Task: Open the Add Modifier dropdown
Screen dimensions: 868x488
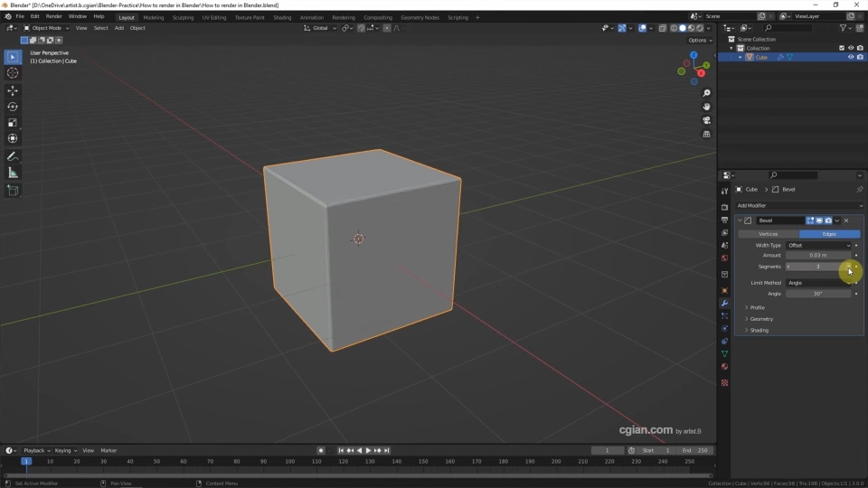Action: (x=799, y=205)
